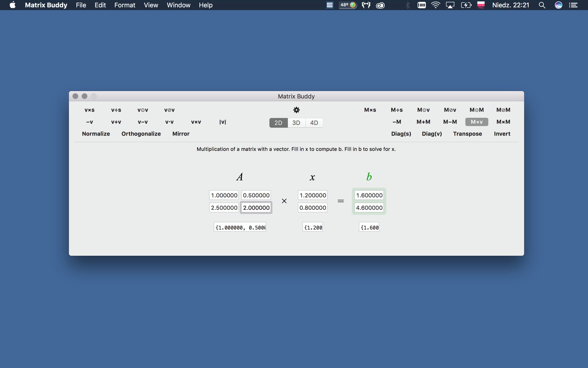
Task: Select the v⊘v component-wise vector division
Action: [170, 110]
